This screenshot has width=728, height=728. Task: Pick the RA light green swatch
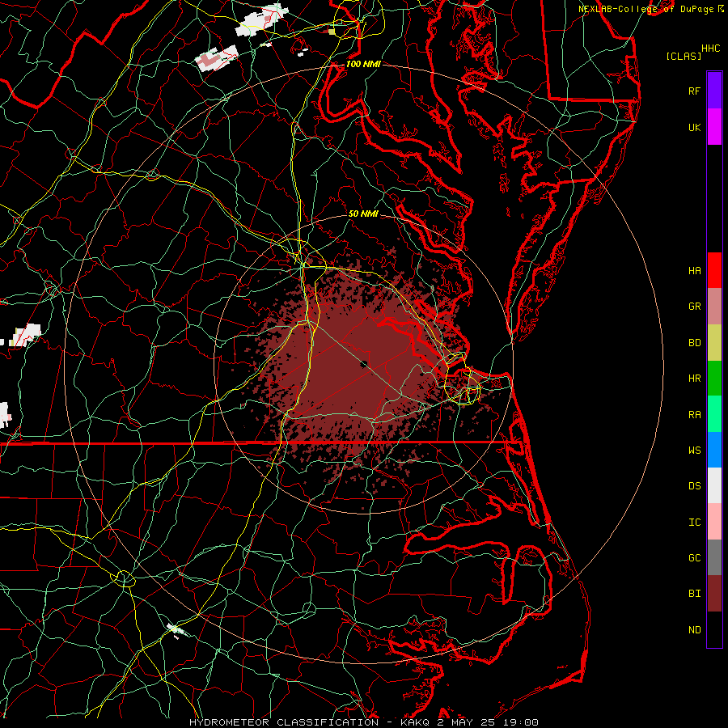(714, 414)
